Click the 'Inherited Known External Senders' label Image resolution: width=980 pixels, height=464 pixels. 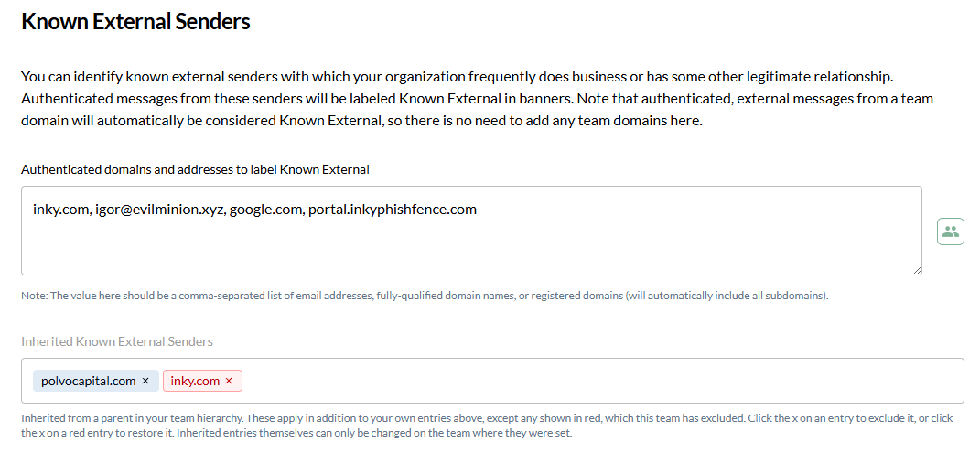click(x=117, y=341)
